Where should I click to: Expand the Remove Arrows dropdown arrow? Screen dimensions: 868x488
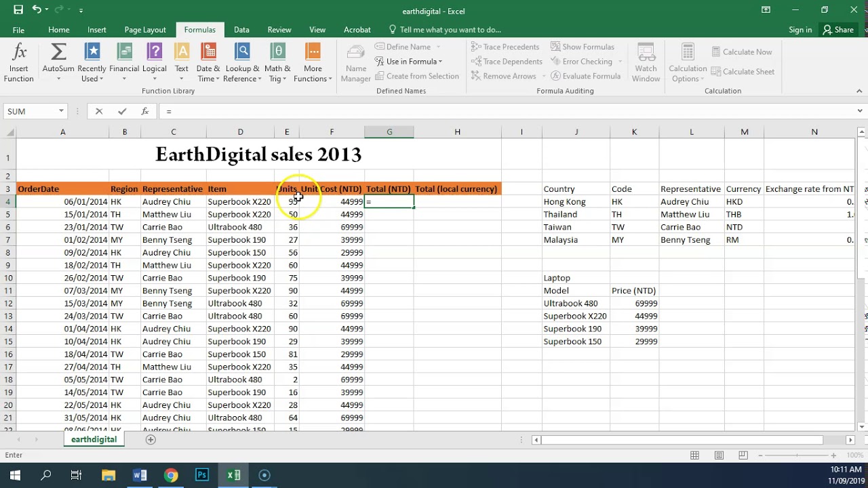tap(543, 77)
